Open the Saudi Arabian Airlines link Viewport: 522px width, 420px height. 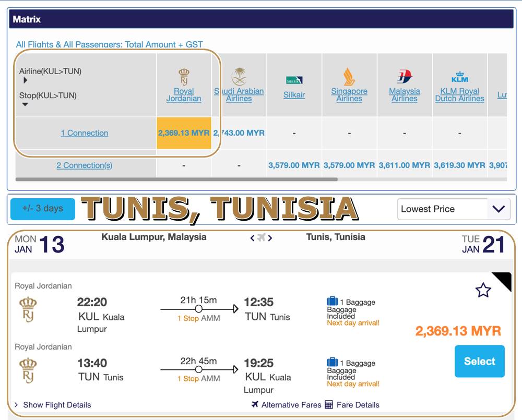(239, 94)
